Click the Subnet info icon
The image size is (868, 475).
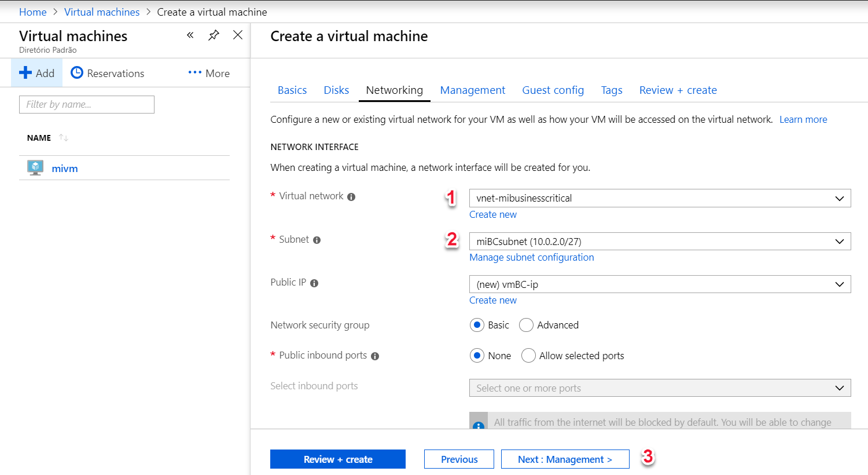click(x=317, y=240)
